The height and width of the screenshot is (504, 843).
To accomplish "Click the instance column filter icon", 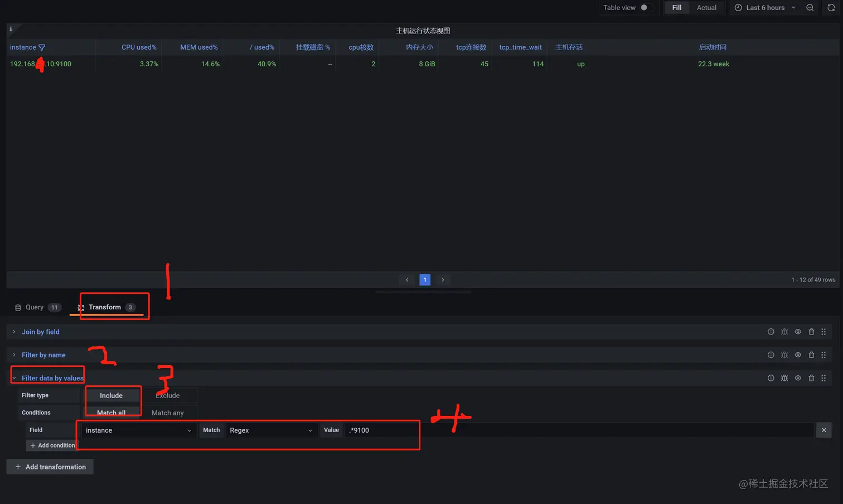I will click(x=42, y=47).
